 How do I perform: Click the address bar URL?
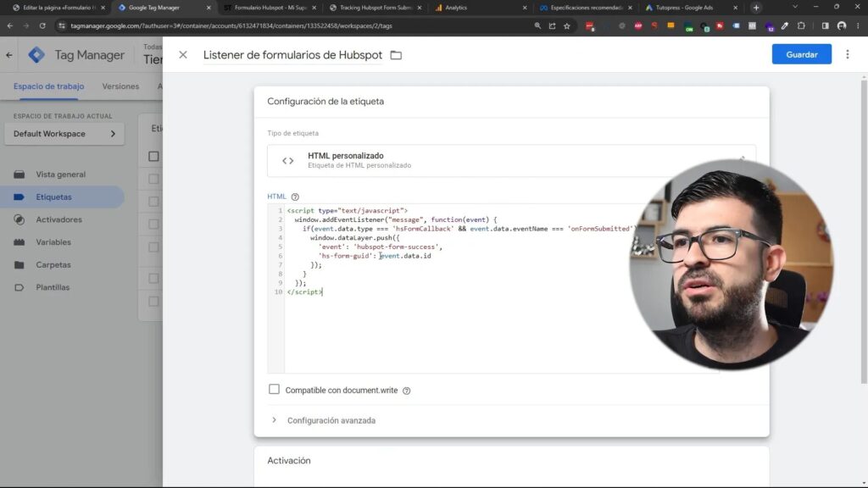(231, 25)
